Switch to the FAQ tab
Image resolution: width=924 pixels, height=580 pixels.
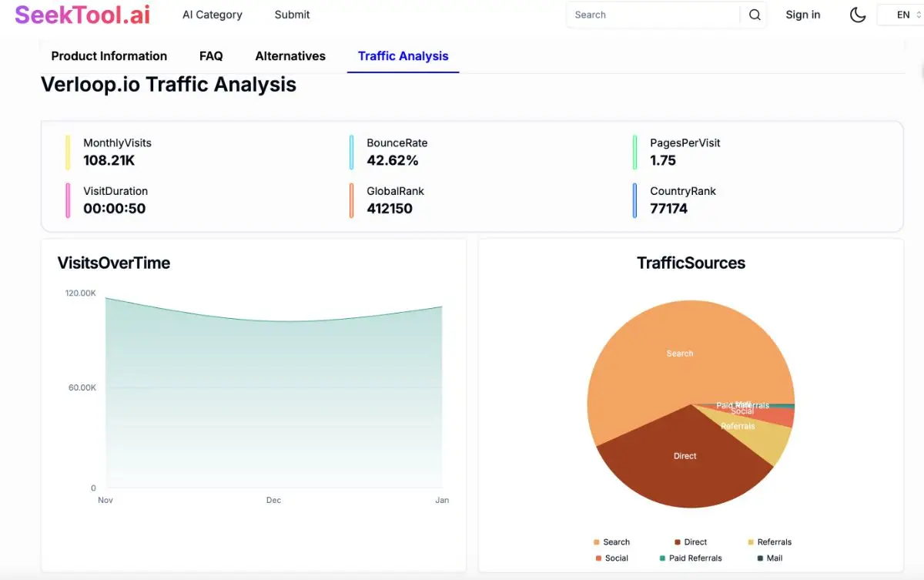211,55
